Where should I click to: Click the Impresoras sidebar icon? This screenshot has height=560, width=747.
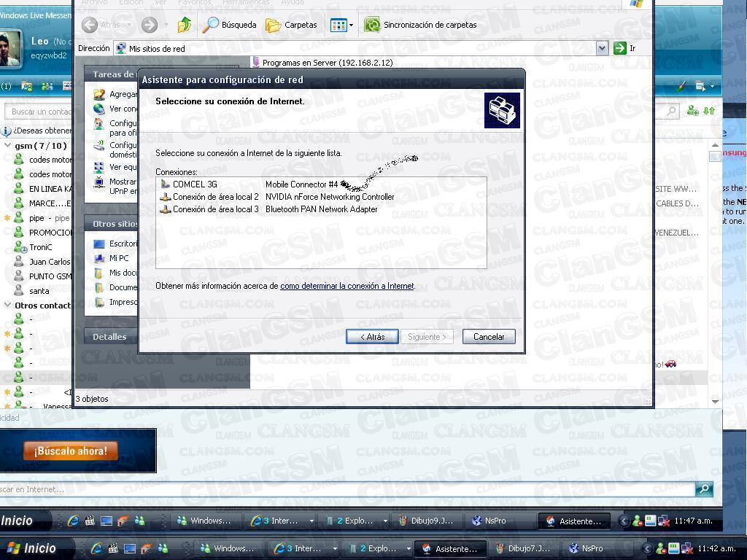click(x=101, y=301)
